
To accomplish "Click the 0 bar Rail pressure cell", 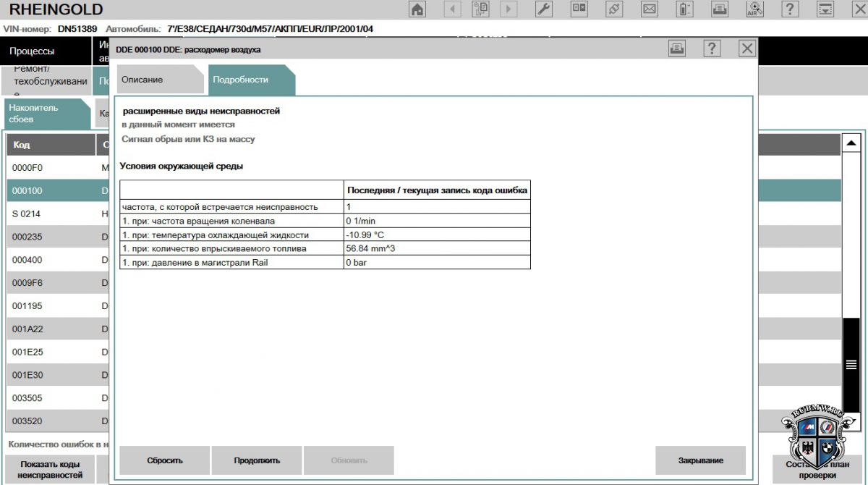I will tap(437, 262).
